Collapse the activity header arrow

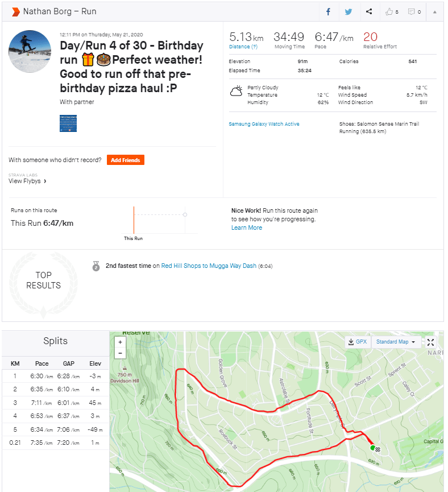click(435, 11)
